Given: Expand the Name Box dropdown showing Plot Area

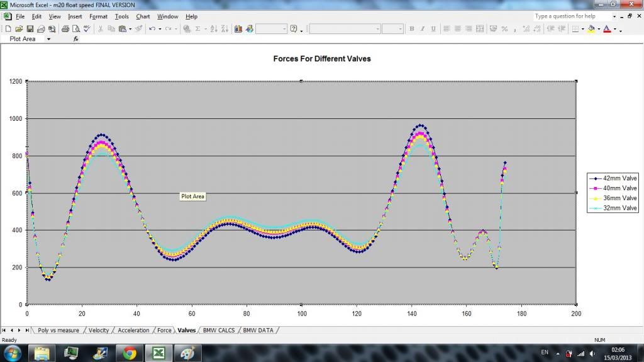Looking at the screenshot, I should [49, 39].
